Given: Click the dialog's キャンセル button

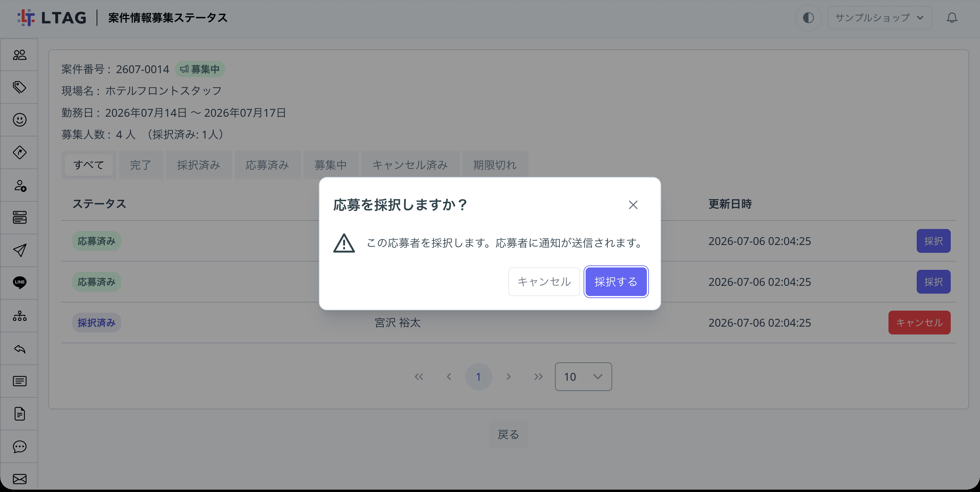Looking at the screenshot, I should click(544, 282).
